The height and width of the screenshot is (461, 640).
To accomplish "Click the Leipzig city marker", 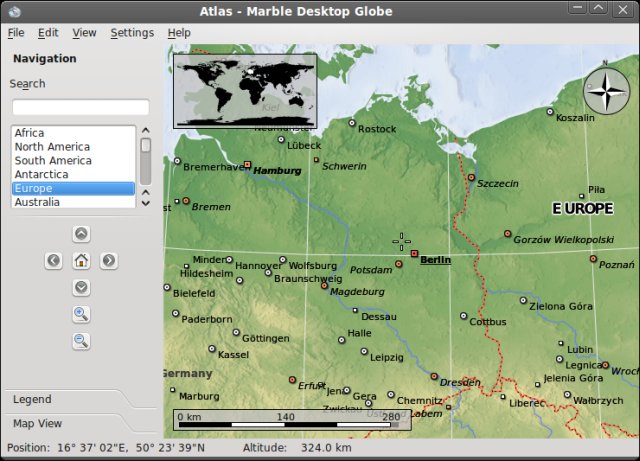I will click(x=364, y=351).
